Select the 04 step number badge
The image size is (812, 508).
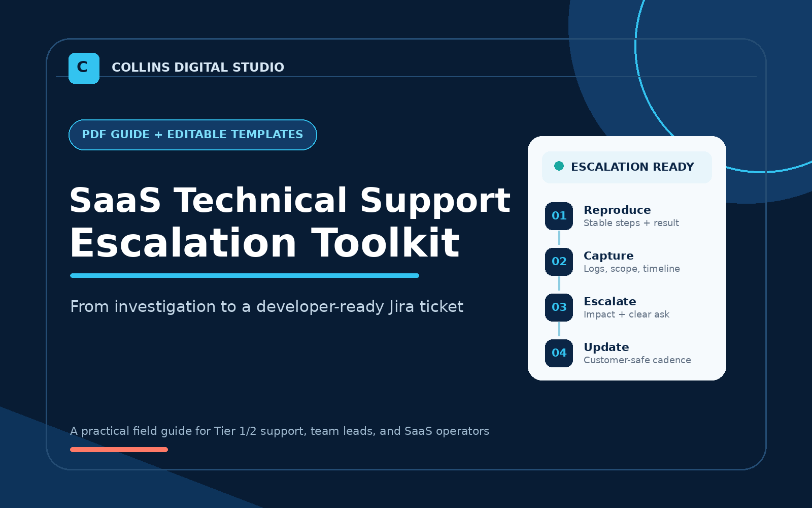(x=559, y=353)
